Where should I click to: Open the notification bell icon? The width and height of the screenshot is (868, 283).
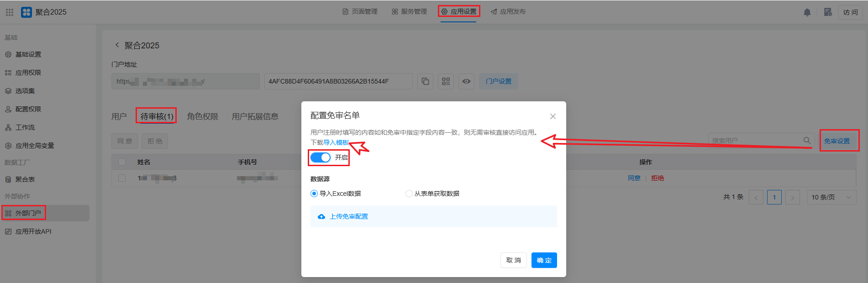tap(807, 12)
